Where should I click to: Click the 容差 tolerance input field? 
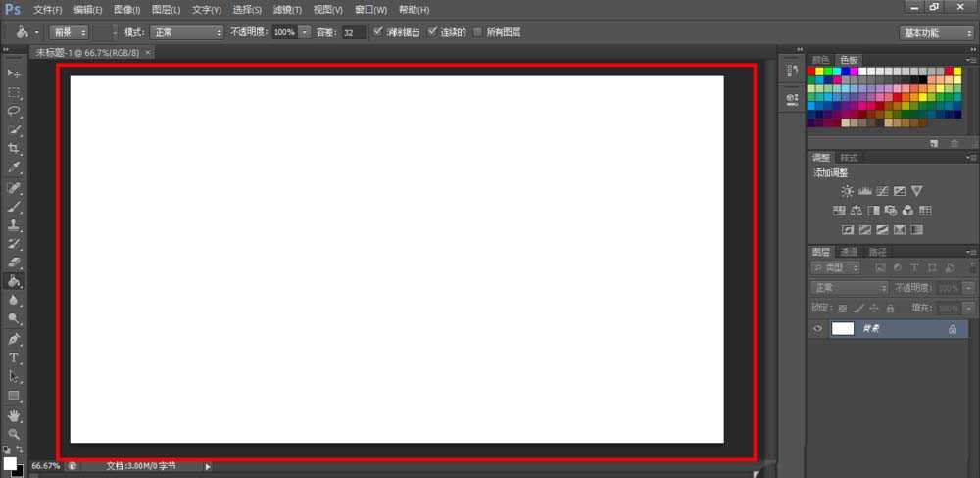354,32
